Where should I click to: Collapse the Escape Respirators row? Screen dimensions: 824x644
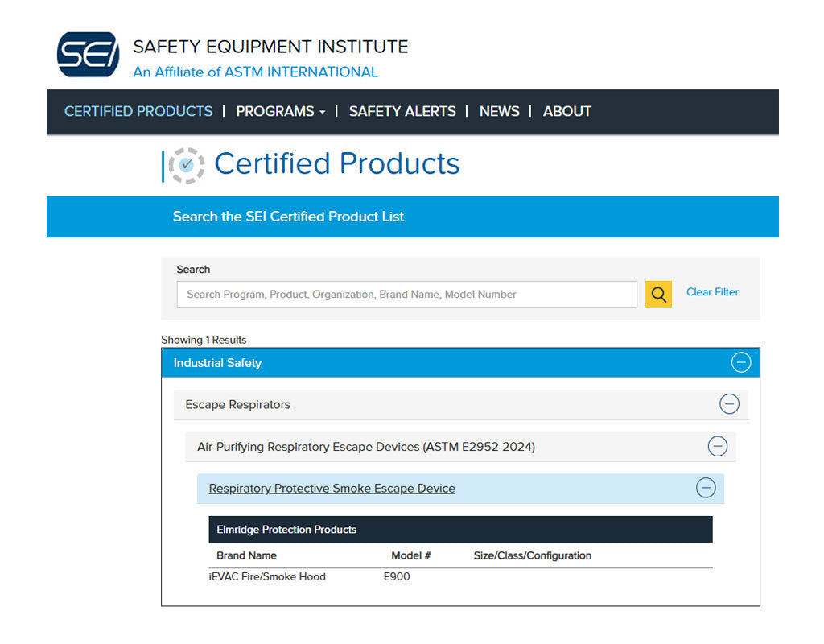(729, 404)
